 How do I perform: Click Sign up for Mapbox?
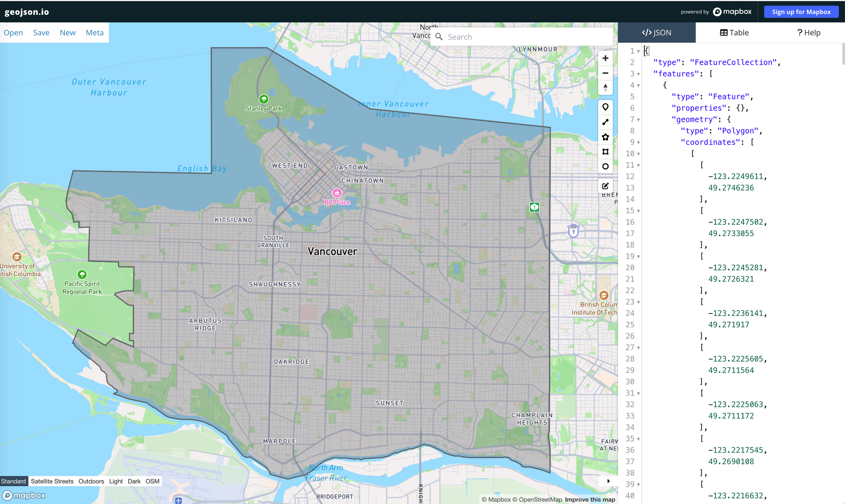(801, 11)
